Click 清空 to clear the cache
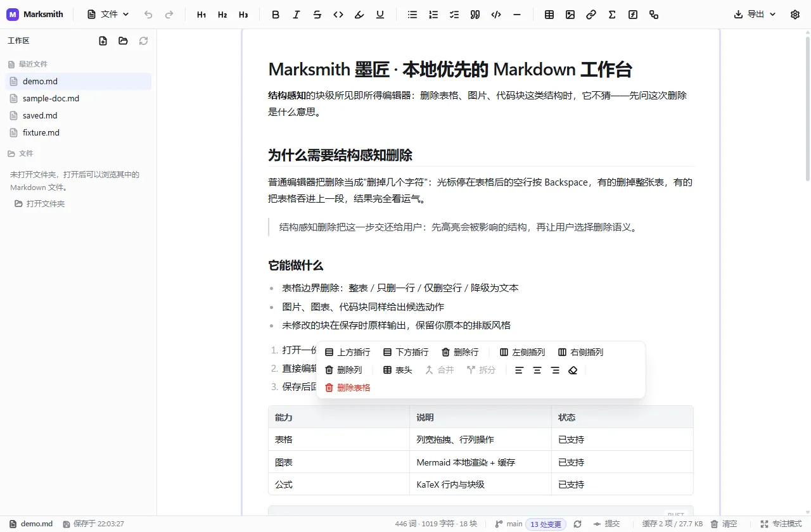811x532 pixels. click(x=724, y=524)
